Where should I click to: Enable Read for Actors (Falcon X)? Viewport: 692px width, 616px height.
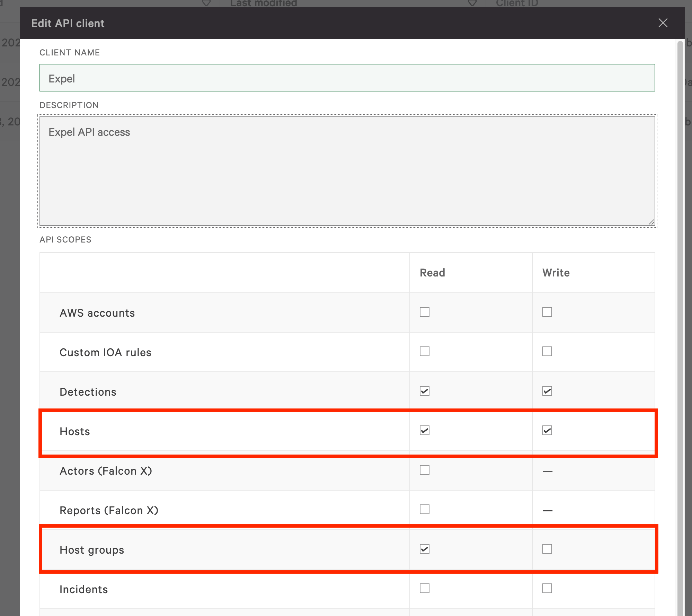coord(425,470)
